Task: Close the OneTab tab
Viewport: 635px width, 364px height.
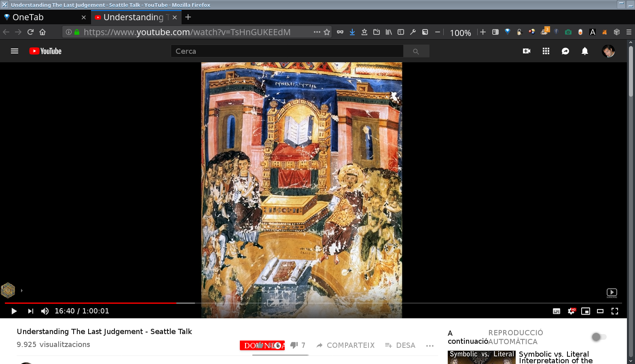Action: pos(84,17)
